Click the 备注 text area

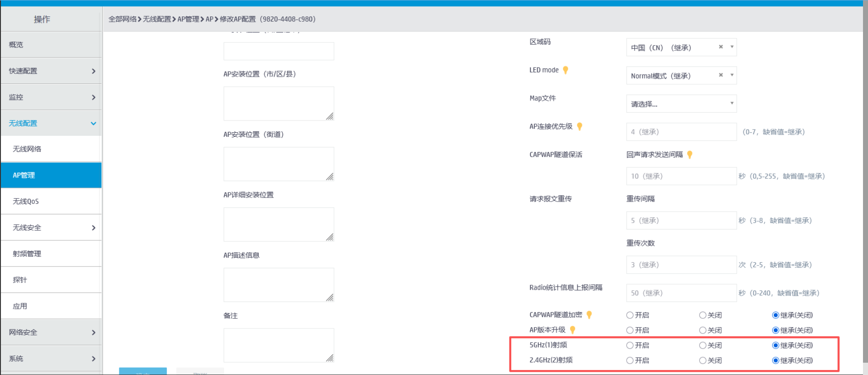(279, 345)
